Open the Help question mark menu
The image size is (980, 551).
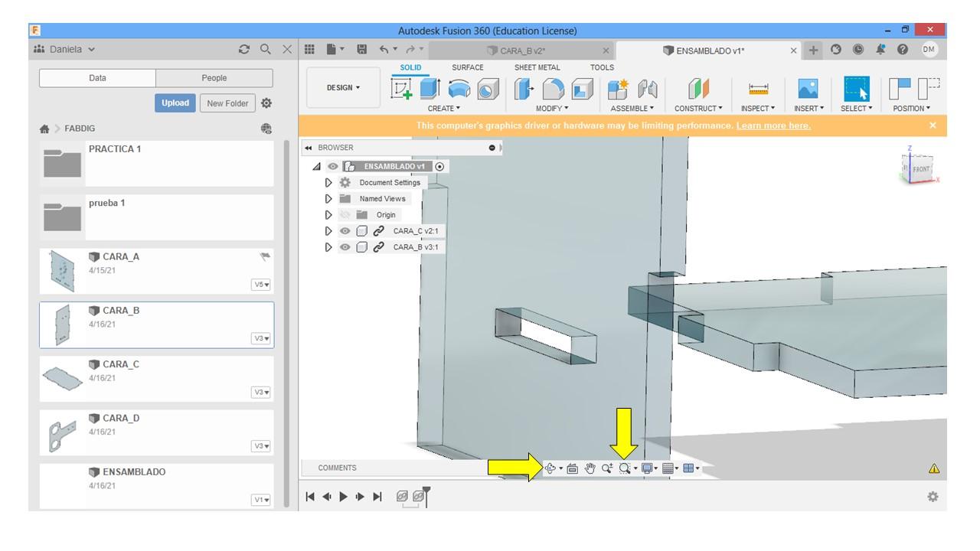point(903,50)
